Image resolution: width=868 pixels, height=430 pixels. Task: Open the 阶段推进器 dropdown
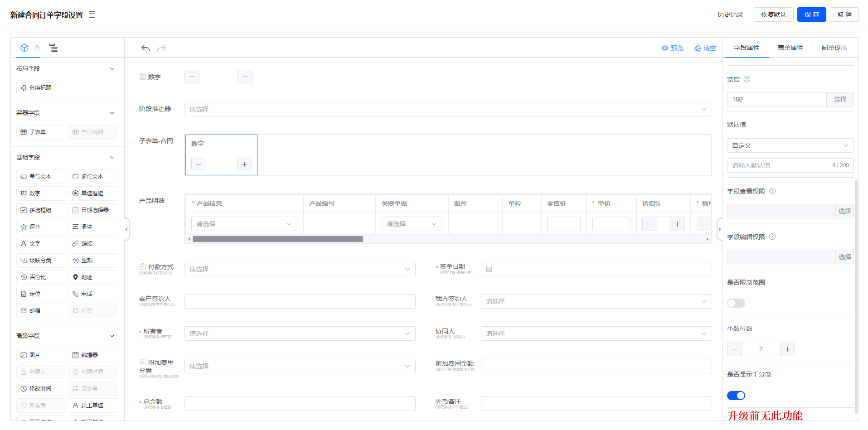click(x=447, y=109)
